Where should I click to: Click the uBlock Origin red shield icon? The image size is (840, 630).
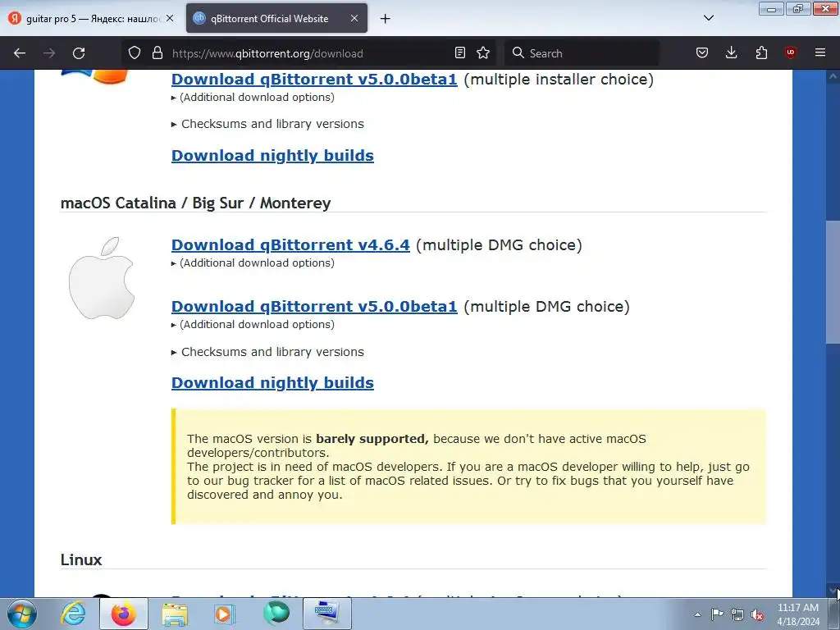790,52
